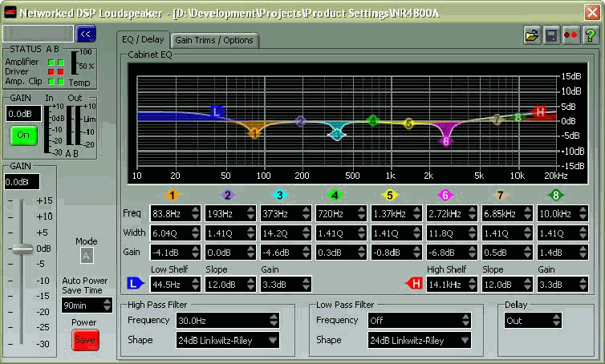The width and height of the screenshot is (605, 364).
Task: Click the red H high shelf icon
Action: click(x=413, y=284)
